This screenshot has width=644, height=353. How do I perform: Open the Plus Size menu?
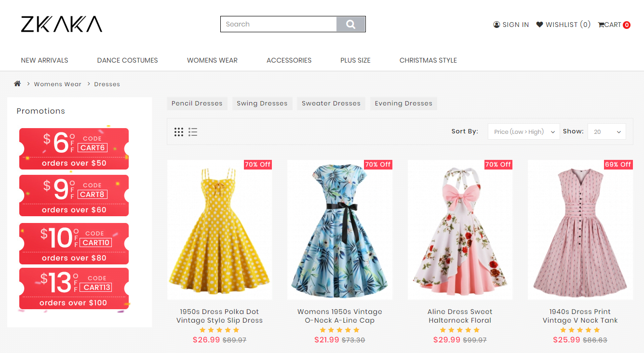click(355, 60)
